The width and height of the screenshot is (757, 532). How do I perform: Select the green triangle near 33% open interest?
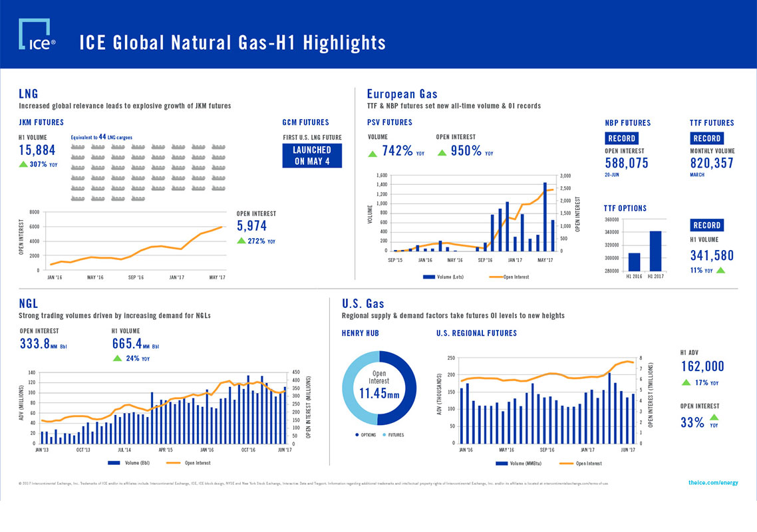(714, 417)
